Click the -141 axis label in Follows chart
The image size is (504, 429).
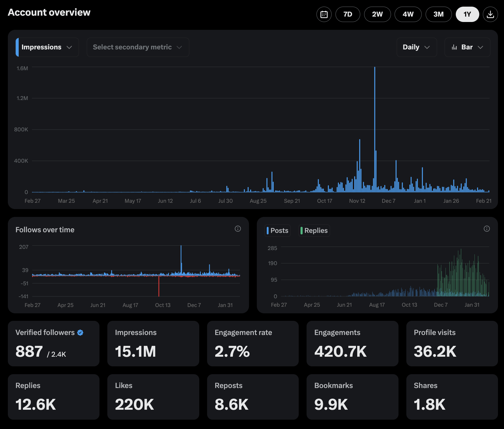(x=24, y=296)
